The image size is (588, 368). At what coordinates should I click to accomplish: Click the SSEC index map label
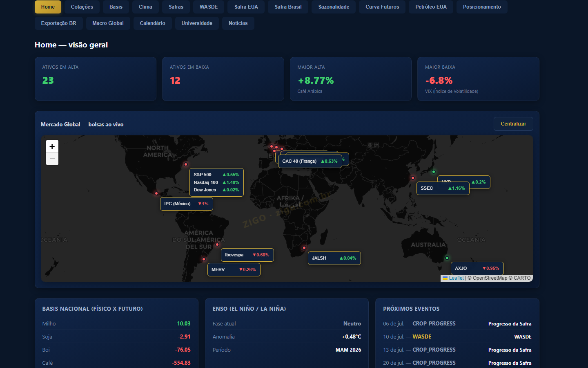point(443,188)
